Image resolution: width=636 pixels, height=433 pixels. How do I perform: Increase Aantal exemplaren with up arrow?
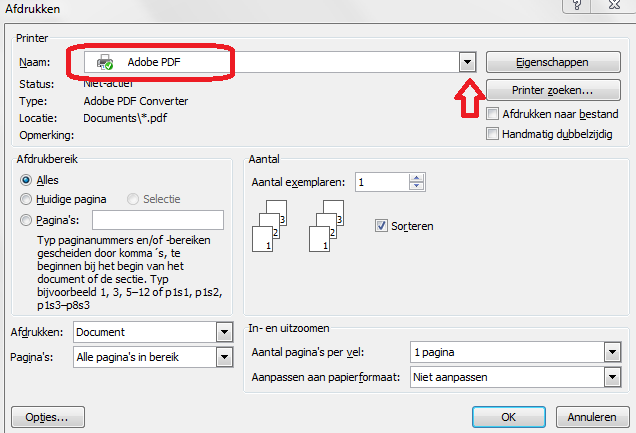click(x=416, y=177)
